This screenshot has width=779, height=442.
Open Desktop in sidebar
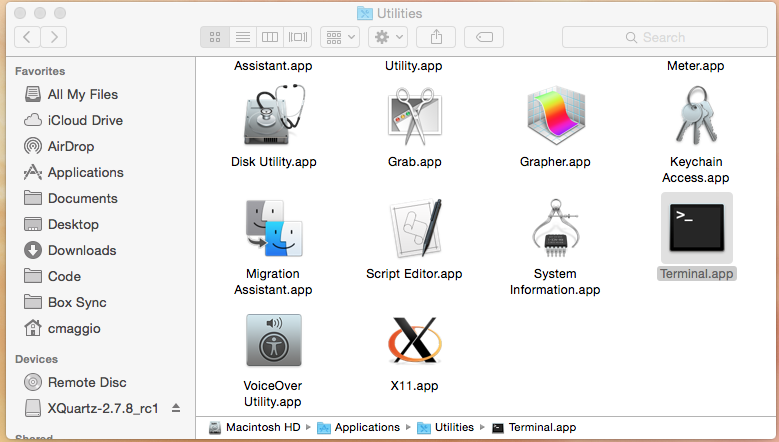pos(61,224)
